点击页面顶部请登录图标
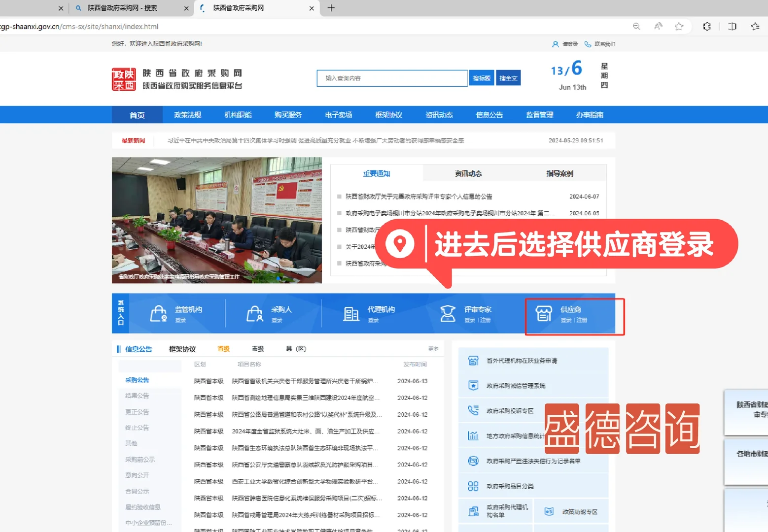This screenshot has height=532, width=768. (x=556, y=44)
